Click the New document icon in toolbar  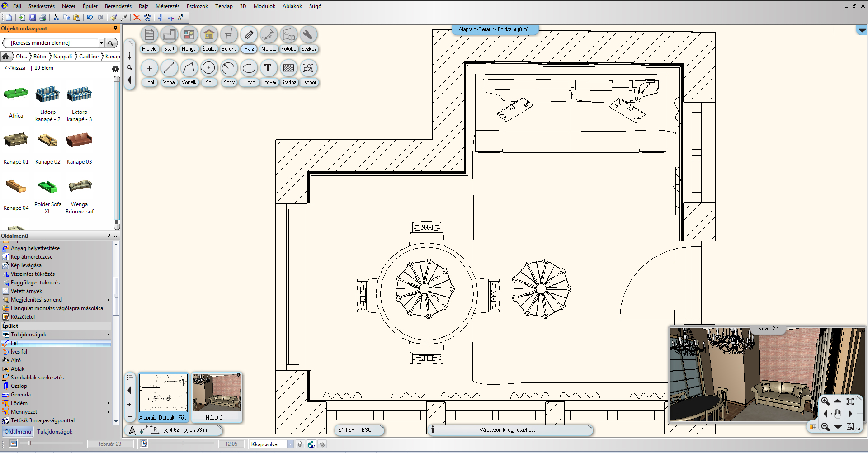pyautogui.click(x=9, y=18)
